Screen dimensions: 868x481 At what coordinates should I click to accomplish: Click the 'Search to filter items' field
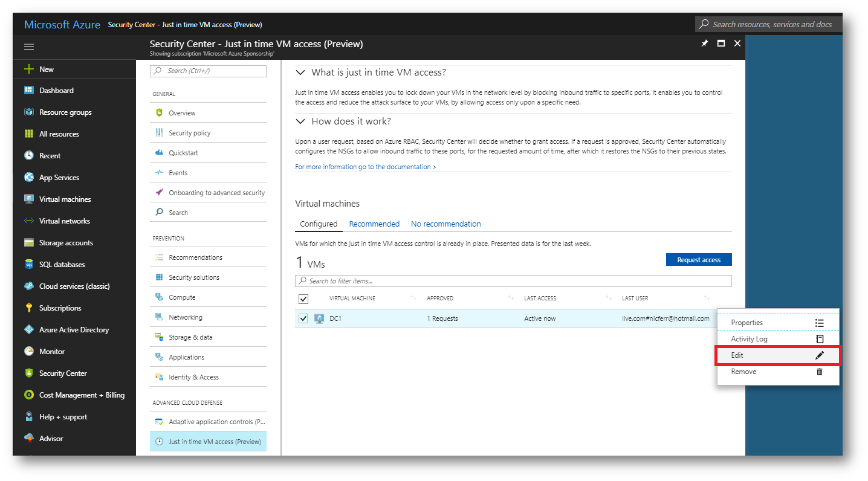[513, 281]
